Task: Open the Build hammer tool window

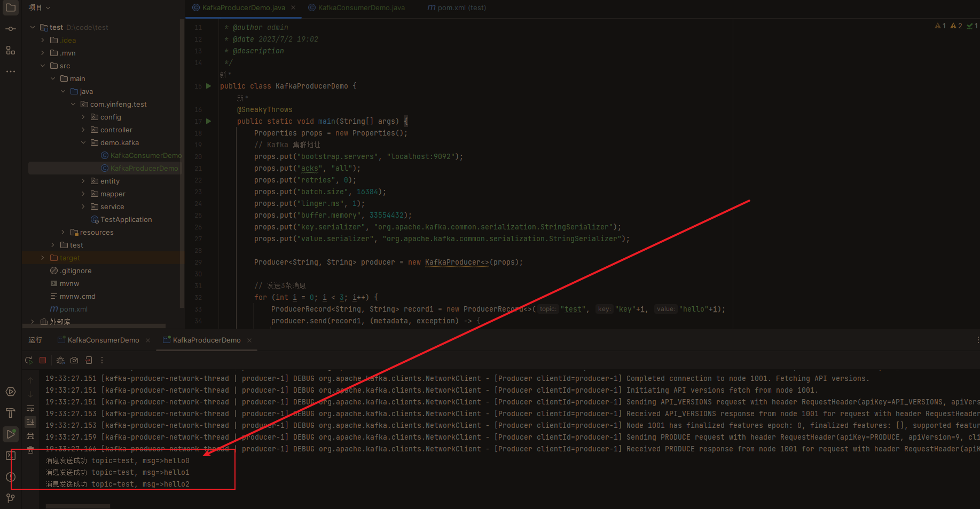Action: 10,413
